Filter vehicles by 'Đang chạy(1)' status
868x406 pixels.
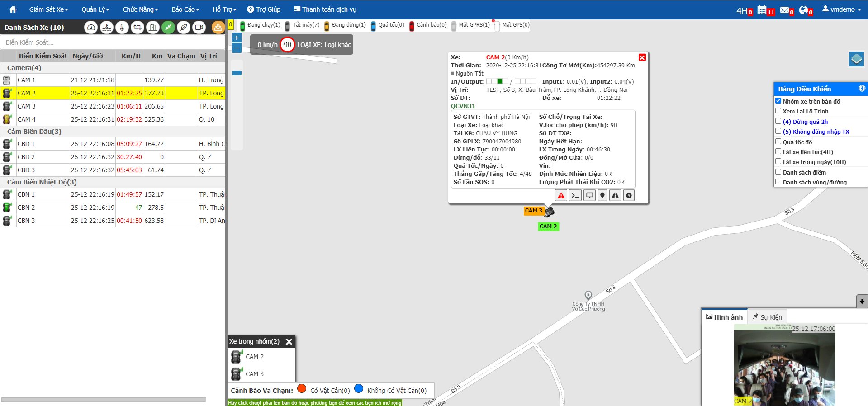coord(260,25)
